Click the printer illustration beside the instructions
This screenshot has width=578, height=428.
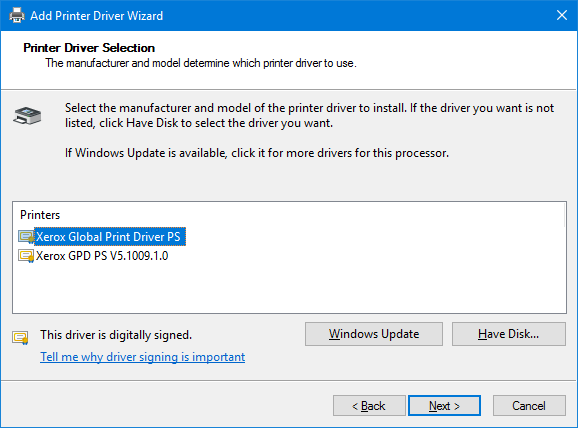27,115
